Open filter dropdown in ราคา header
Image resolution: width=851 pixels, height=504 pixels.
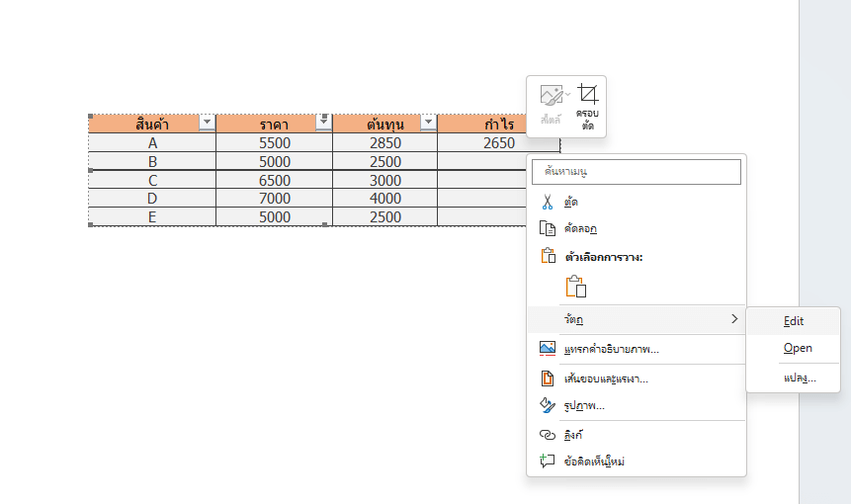pos(323,123)
